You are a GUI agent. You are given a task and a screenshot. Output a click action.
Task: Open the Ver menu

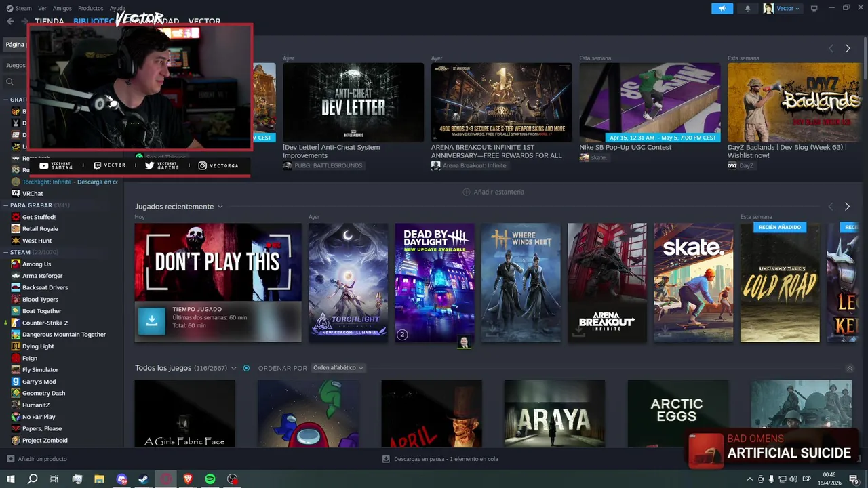42,8
